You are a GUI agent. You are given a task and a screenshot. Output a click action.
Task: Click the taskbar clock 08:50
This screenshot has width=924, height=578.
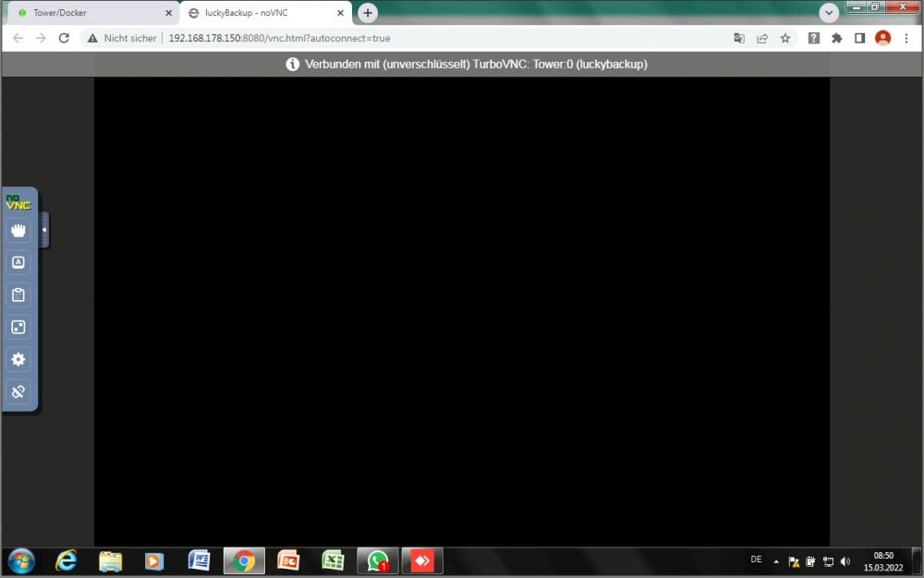pos(883,561)
